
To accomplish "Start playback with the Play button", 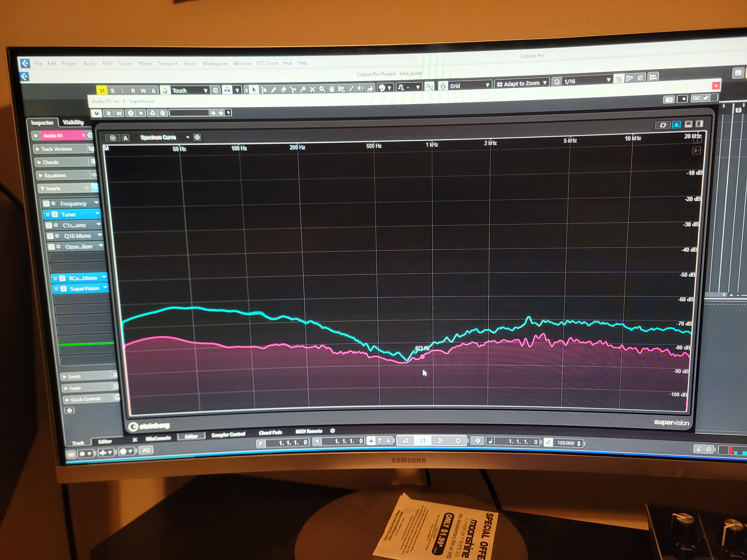I will click(x=440, y=440).
